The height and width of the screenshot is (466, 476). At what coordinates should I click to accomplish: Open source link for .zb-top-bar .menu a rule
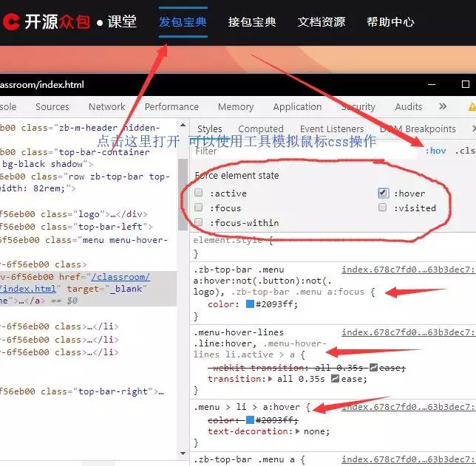click(x=408, y=459)
